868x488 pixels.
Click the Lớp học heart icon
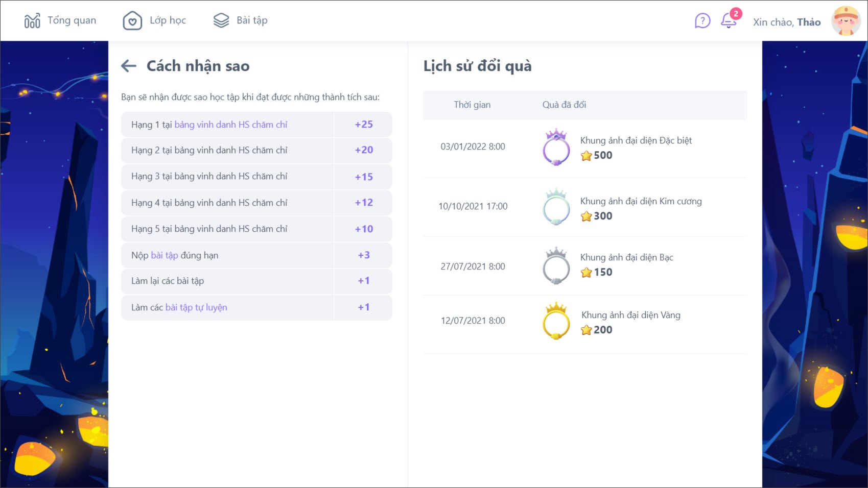tap(132, 21)
